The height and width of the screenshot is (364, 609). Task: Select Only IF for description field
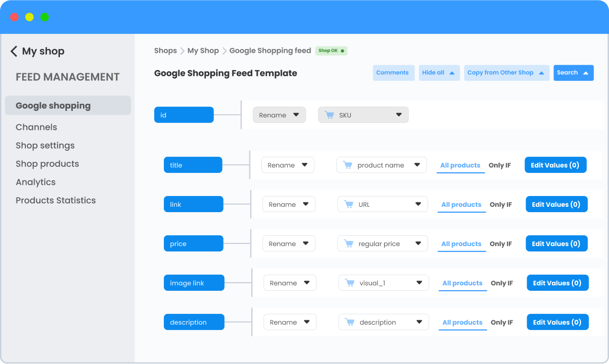(x=502, y=323)
